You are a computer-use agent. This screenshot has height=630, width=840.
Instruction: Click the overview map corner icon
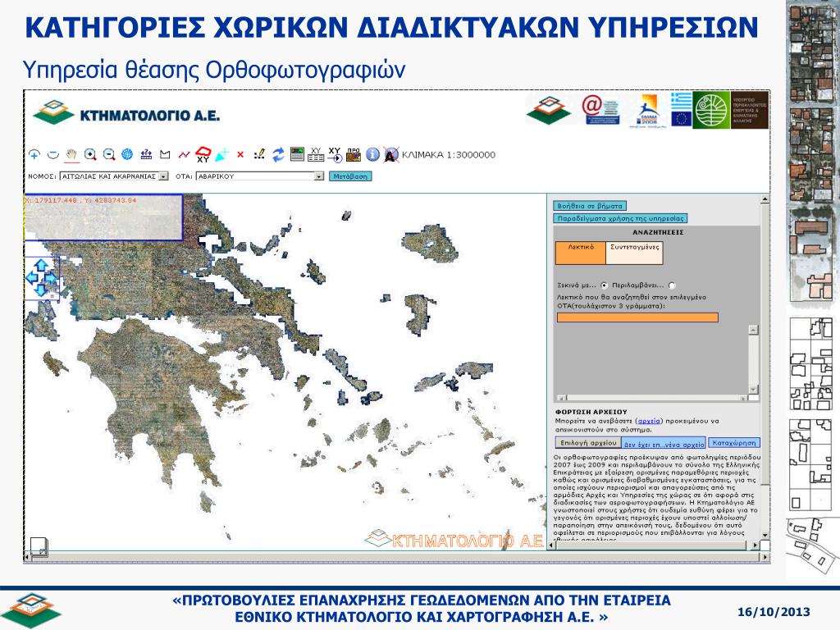click(x=39, y=547)
